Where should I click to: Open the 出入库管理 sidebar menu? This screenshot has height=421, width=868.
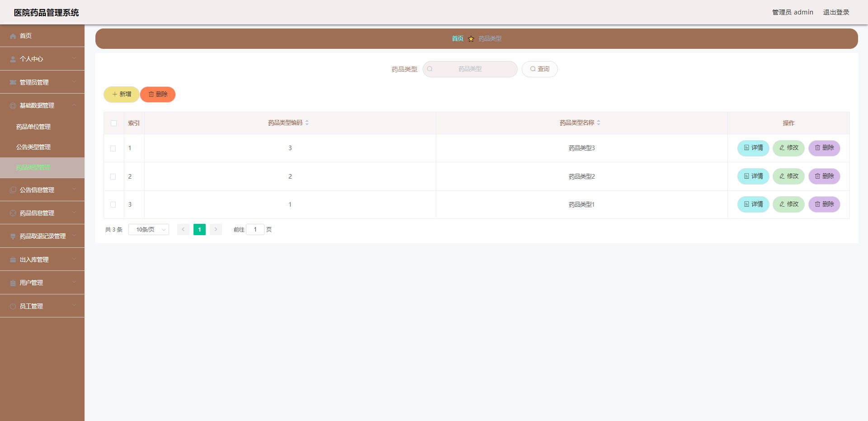[42, 260]
